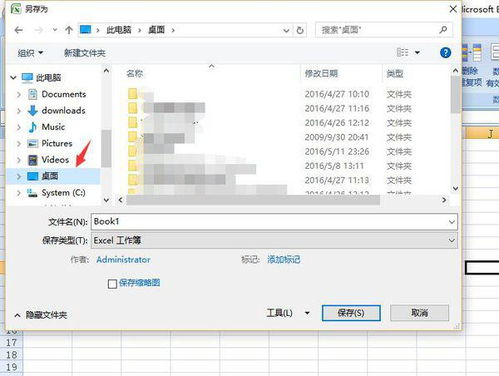Open help with blue question icon
The image size is (499, 376).
pyautogui.click(x=445, y=52)
